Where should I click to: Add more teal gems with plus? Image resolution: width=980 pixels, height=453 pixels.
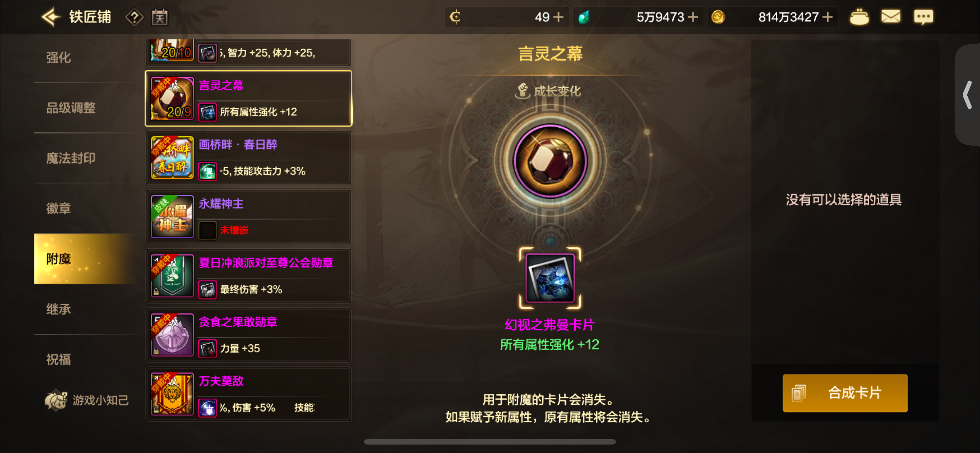(693, 17)
